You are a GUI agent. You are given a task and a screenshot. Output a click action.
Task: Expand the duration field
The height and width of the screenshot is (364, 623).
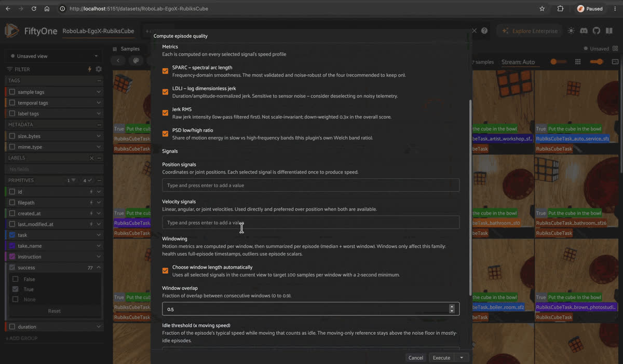tap(99, 327)
